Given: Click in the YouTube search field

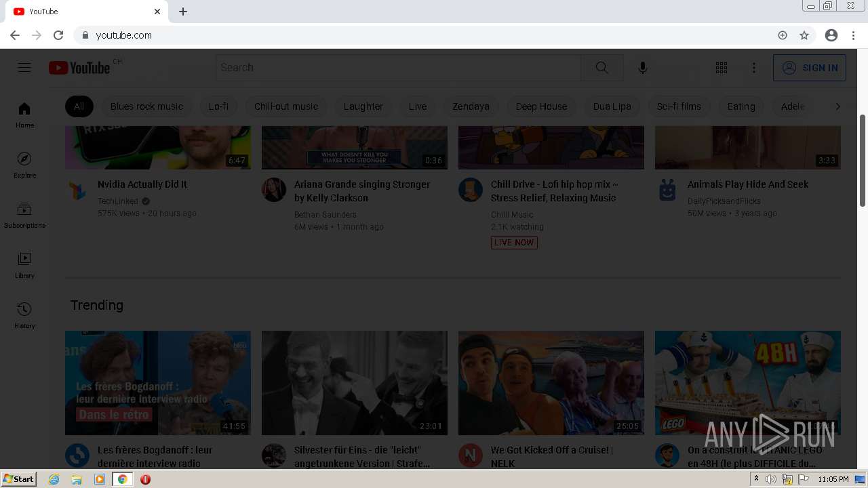Looking at the screenshot, I should 399,68.
